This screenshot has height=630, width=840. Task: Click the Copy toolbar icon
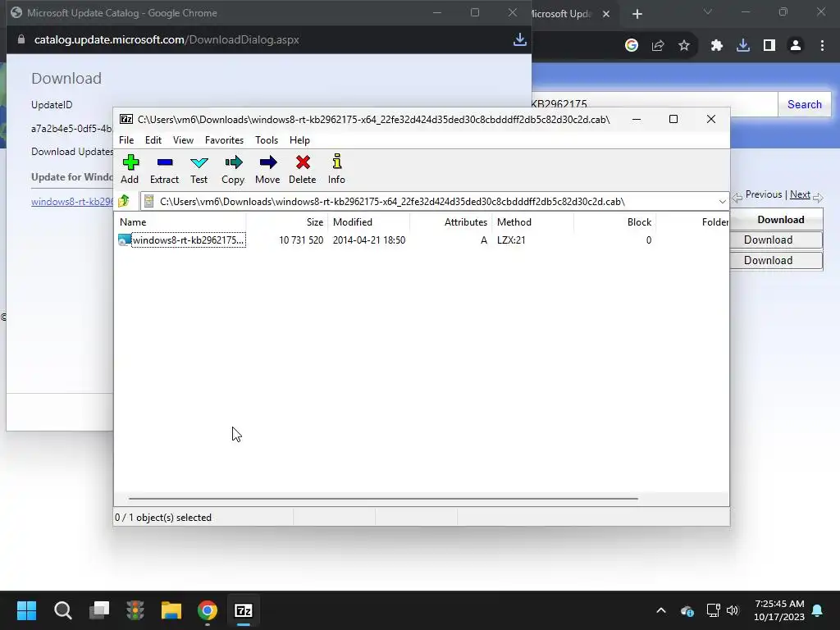[233, 169]
